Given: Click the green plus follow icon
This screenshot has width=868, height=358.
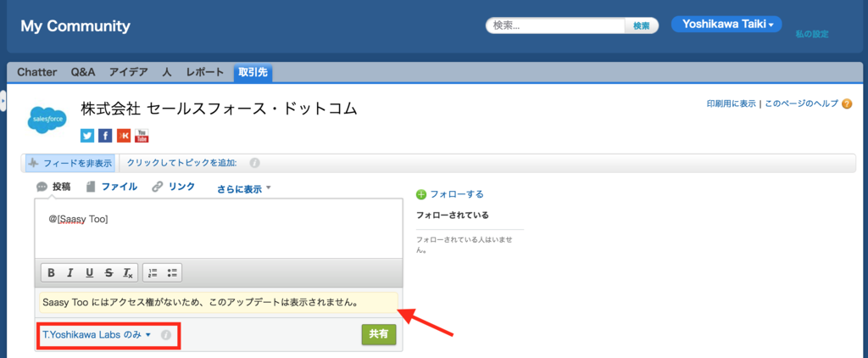Looking at the screenshot, I should 421,194.
